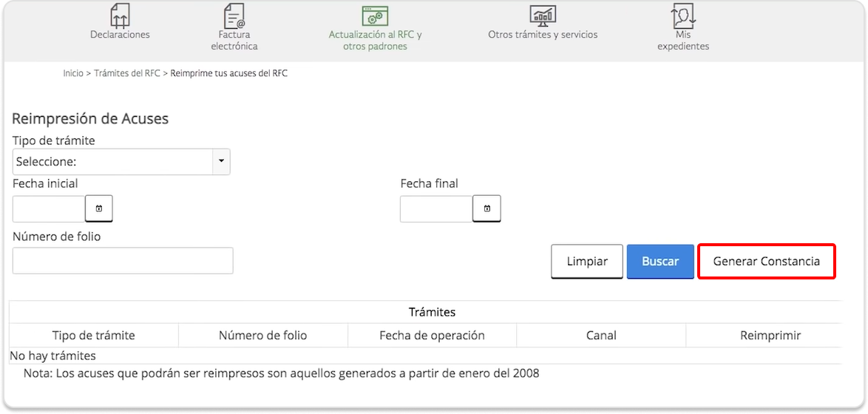This screenshot has height=414, width=868.
Task: Click Otros trámites y servicios label
Action: point(543,34)
